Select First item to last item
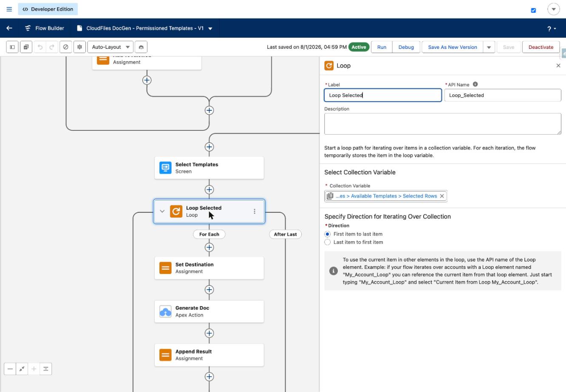566x392 pixels. (x=327, y=234)
